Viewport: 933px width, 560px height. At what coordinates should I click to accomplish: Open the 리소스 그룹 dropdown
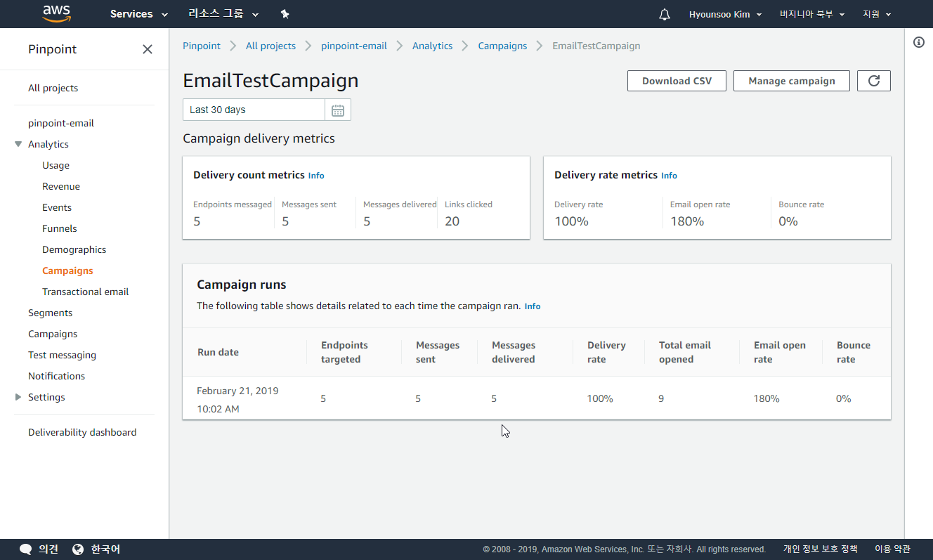[223, 14]
